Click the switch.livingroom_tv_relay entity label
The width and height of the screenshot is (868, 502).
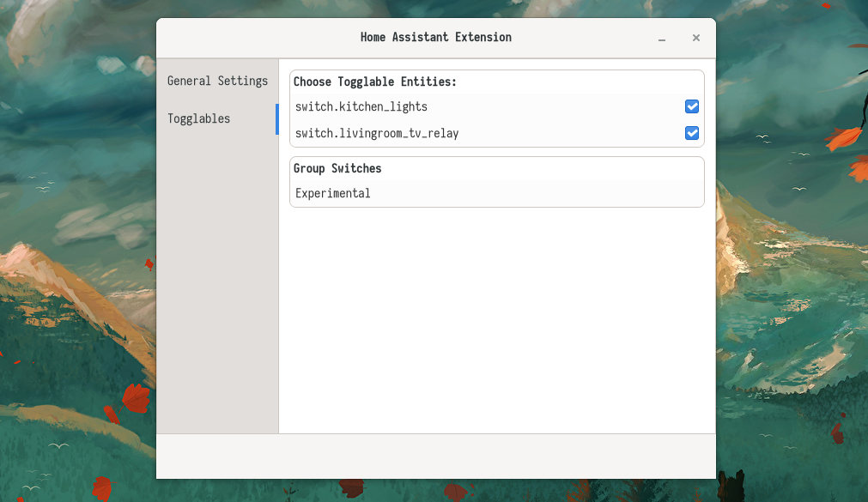click(377, 133)
